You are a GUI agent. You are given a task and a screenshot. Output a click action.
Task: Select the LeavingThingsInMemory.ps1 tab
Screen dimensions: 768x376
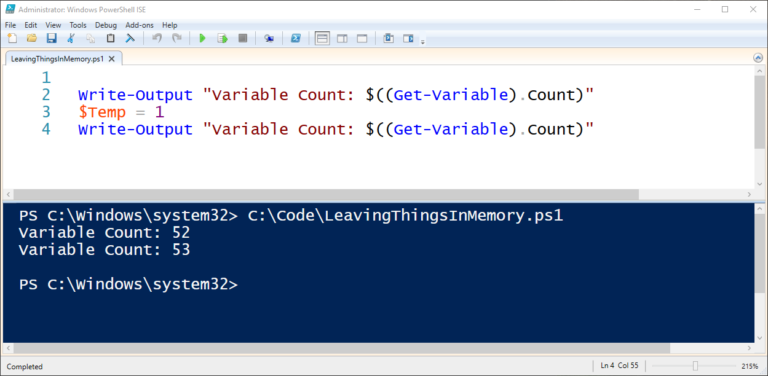57,59
